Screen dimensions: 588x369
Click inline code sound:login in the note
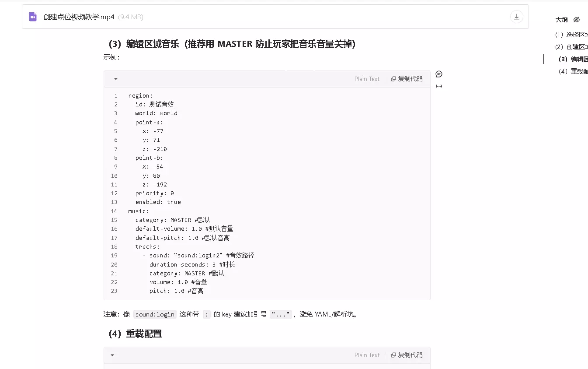pos(155,314)
